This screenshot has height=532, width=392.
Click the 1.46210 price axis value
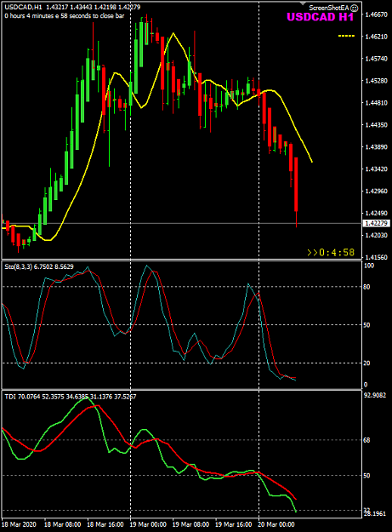point(376,37)
